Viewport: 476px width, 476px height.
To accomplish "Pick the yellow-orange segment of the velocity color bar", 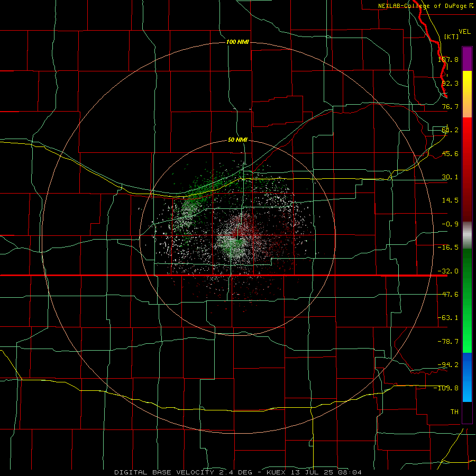I will point(467,94).
